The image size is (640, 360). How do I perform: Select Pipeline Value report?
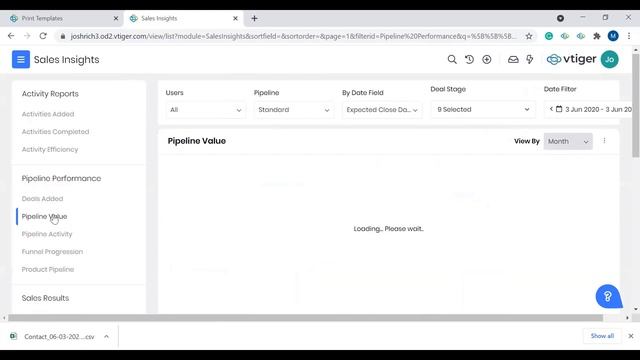coord(44,216)
